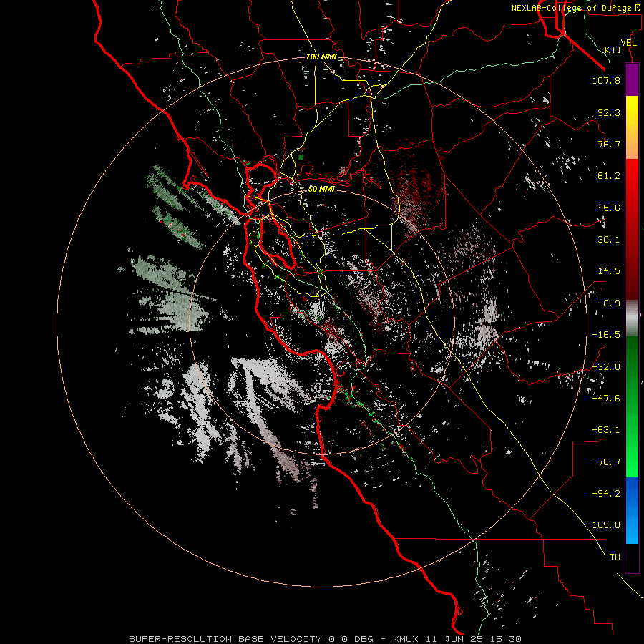Select the 107.8 velocity scale value
Viewport: 644px width, 644px height.
tap(606, 80)
